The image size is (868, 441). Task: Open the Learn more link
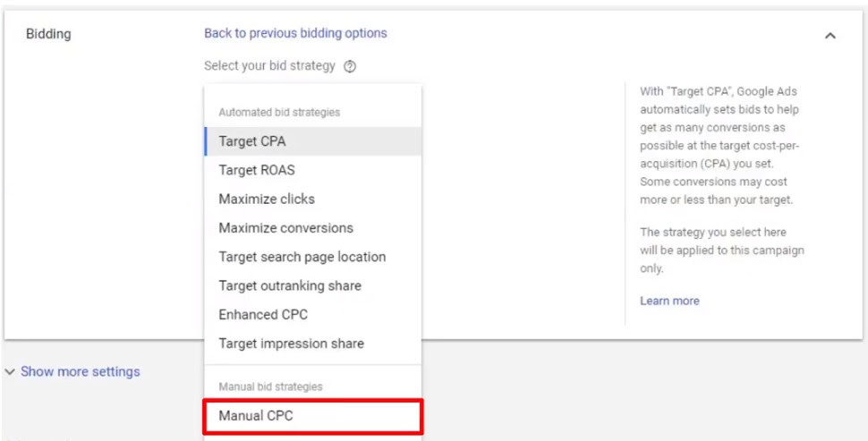[669, 301]
